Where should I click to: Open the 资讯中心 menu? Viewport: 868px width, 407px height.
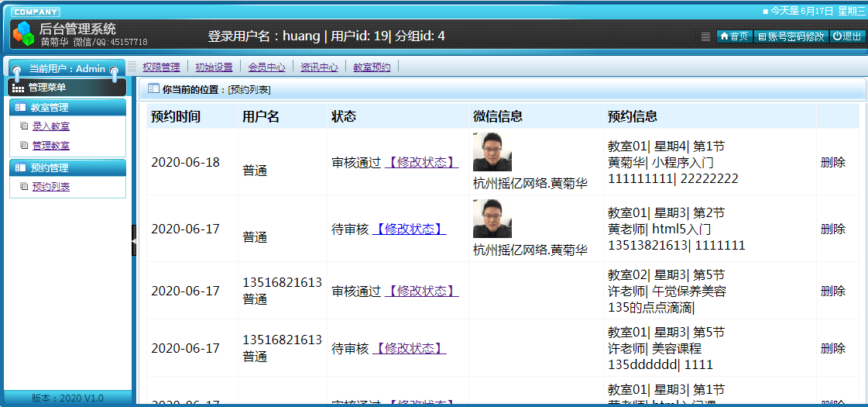(319, 67)
